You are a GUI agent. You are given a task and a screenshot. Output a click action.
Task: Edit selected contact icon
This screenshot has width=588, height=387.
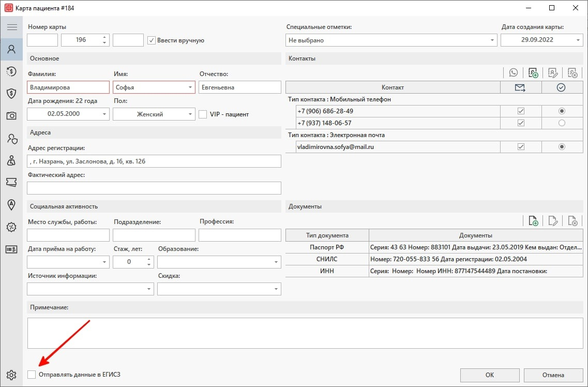point(553,73)
